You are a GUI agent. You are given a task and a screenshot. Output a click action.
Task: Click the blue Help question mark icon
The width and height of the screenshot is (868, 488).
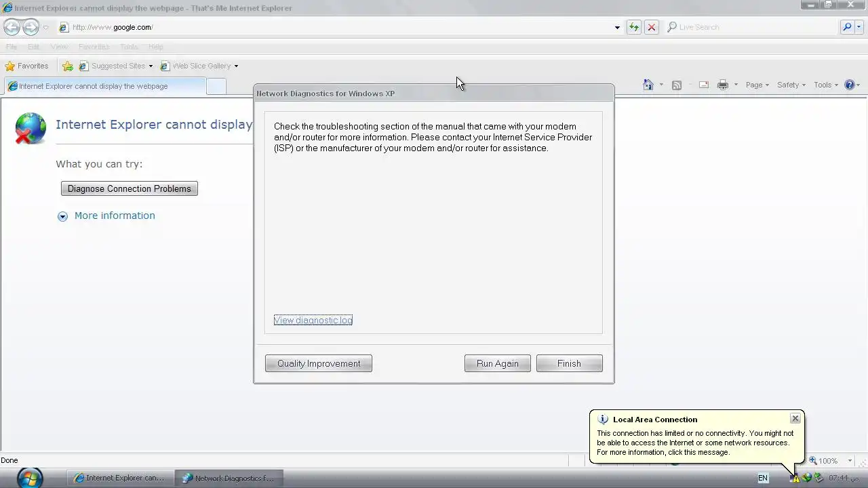(x=850, y=85)
